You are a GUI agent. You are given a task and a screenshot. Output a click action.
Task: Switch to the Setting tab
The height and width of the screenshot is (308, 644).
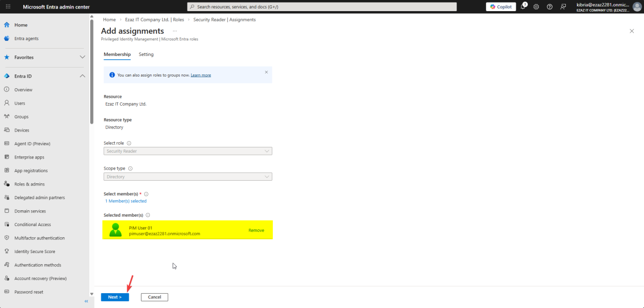146,54
